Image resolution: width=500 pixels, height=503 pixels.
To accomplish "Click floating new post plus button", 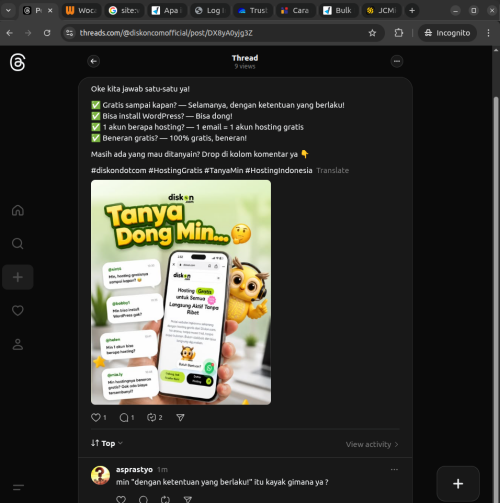I will tap(458, 484).
